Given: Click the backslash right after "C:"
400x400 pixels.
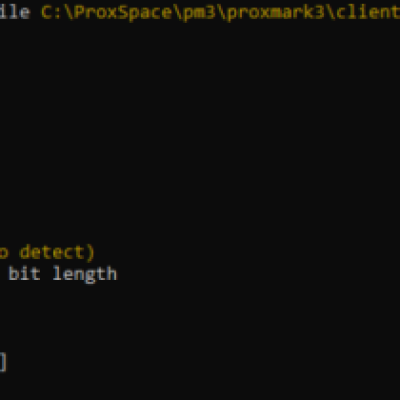Looking at the screenshot, I should click(69, 13).
